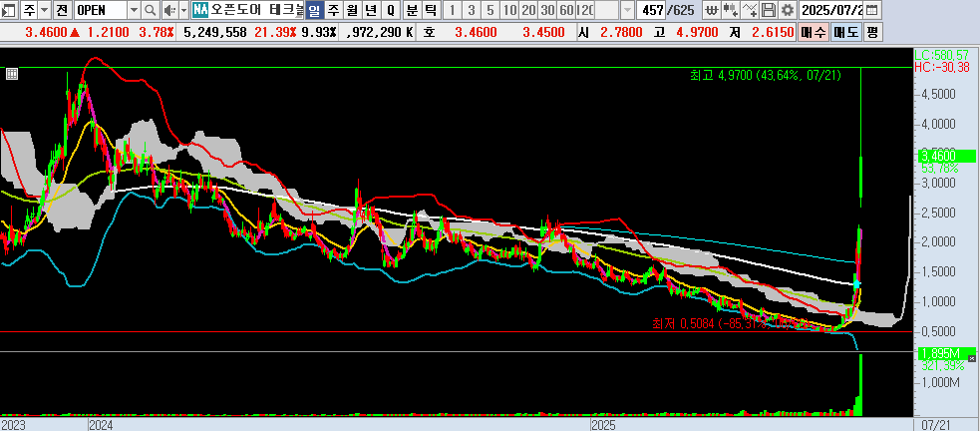Image resolution: width=980 pixels, height=431 pixels.
Task: Choose the 30 interval button
Action: click(x=548, y=10)
